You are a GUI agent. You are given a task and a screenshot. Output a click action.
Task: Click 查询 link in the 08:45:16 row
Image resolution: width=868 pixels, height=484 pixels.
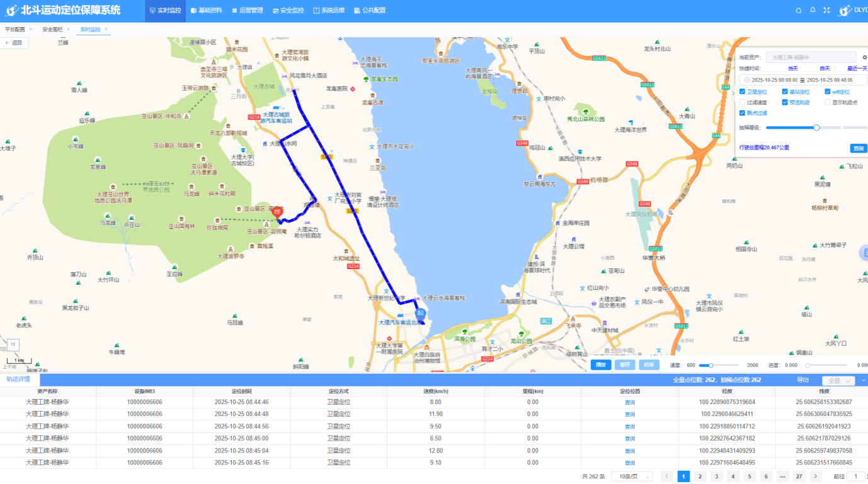pyautogui.click(x=630, y=463)
